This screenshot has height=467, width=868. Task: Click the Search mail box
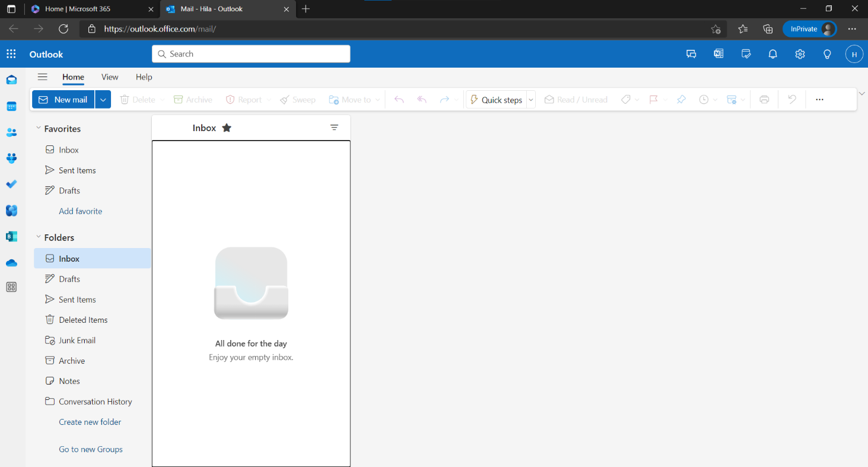[251, 54]
